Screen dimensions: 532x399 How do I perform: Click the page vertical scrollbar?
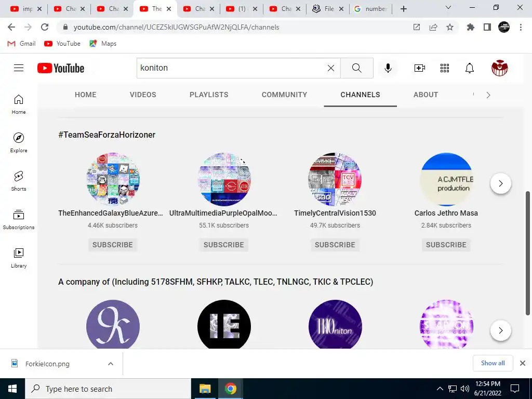coord(528,253)
